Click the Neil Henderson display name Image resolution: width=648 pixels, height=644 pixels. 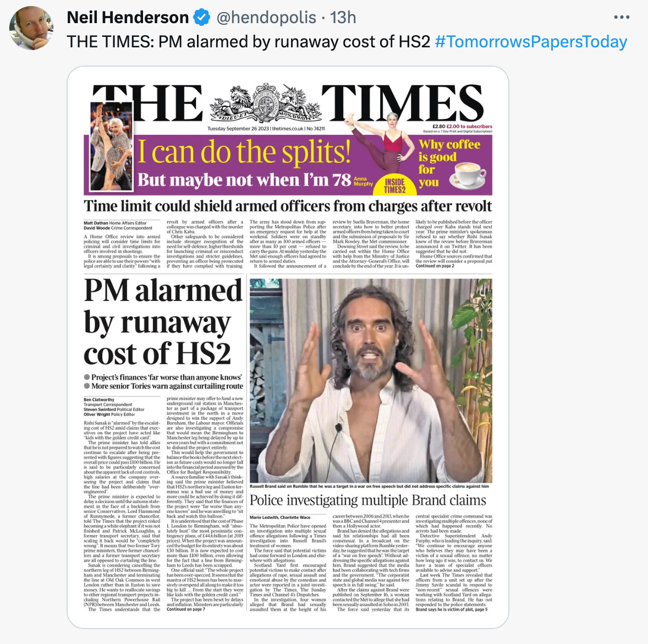coord(128,18)
